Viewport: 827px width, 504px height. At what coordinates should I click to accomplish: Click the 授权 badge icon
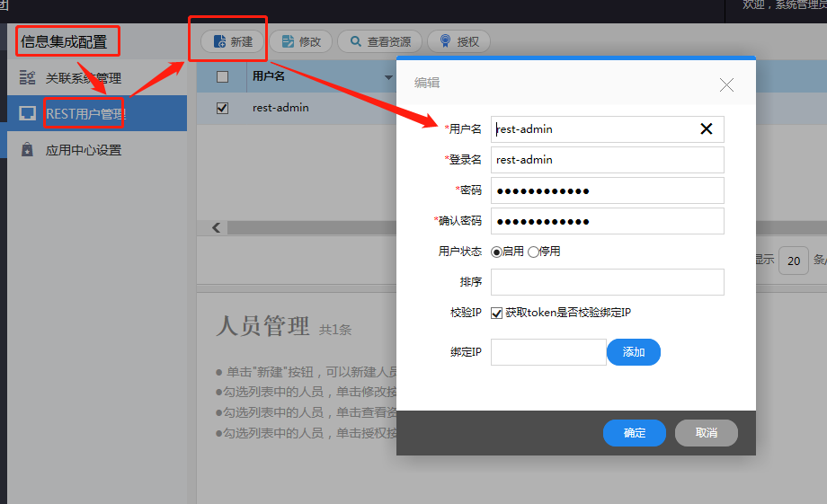(x=446, y=41)
